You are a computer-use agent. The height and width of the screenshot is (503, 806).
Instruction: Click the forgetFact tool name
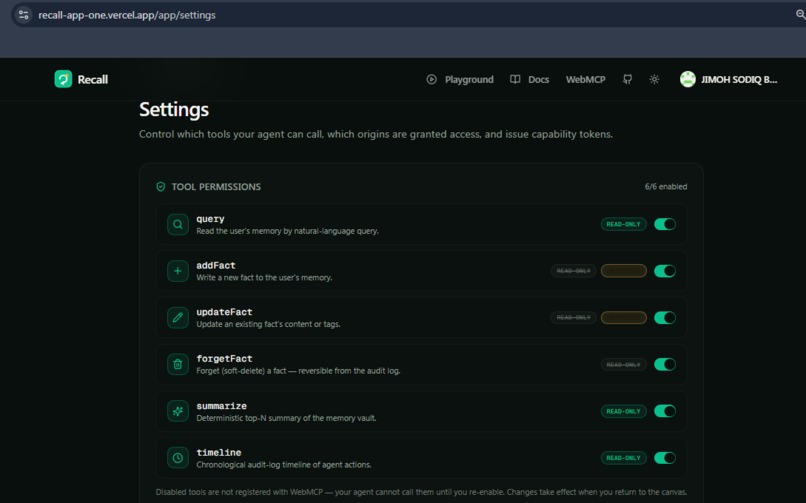(224, 359)
